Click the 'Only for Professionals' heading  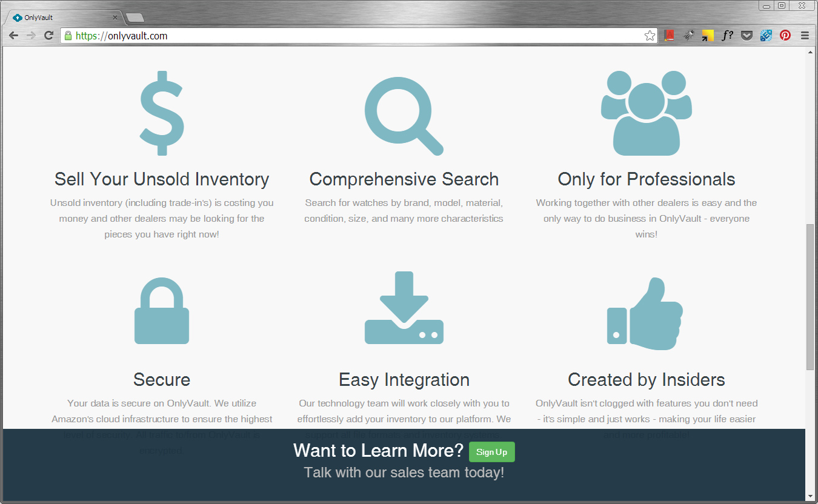pyautogui.click(x=647, y=179)
